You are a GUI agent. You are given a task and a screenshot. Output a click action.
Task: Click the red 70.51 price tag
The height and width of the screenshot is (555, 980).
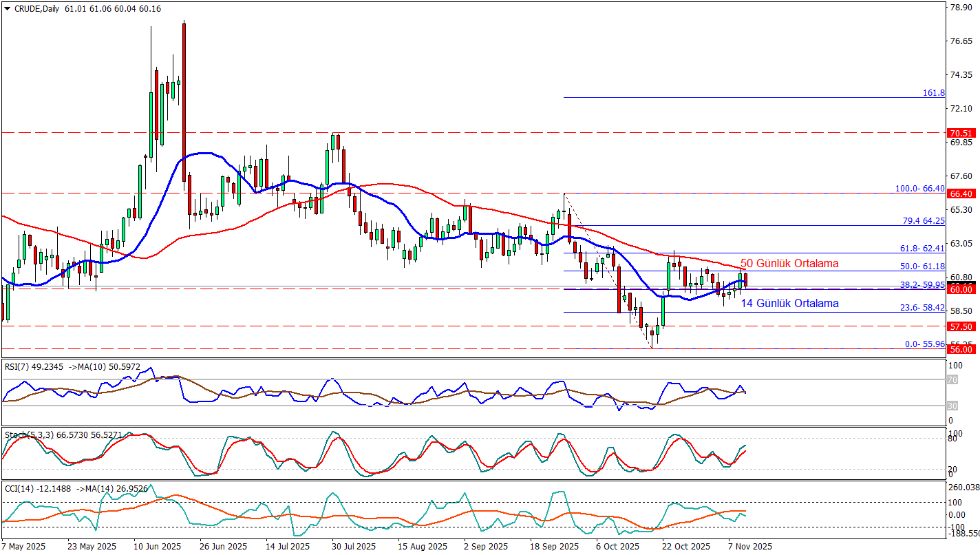point(961,133)
